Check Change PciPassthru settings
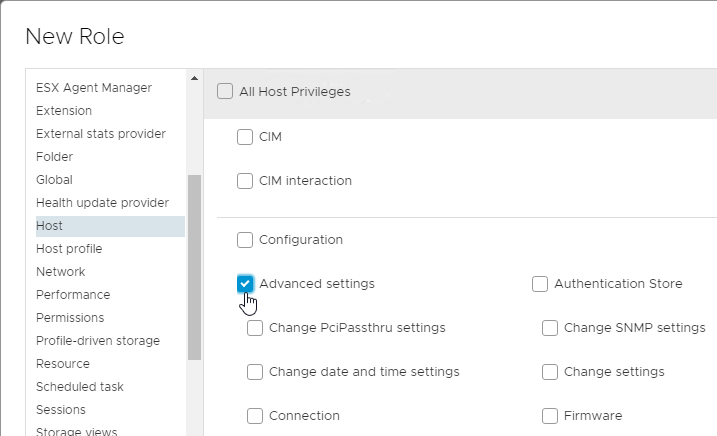 (255, 328)
